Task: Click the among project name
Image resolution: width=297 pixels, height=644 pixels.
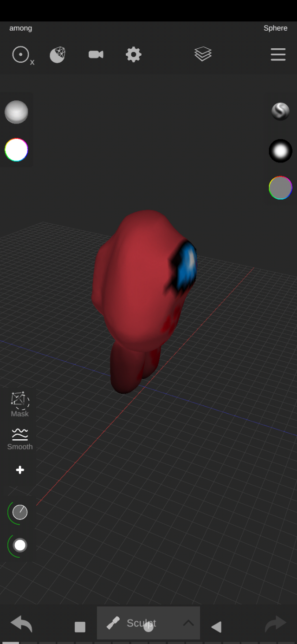Action: coord(21,28)
